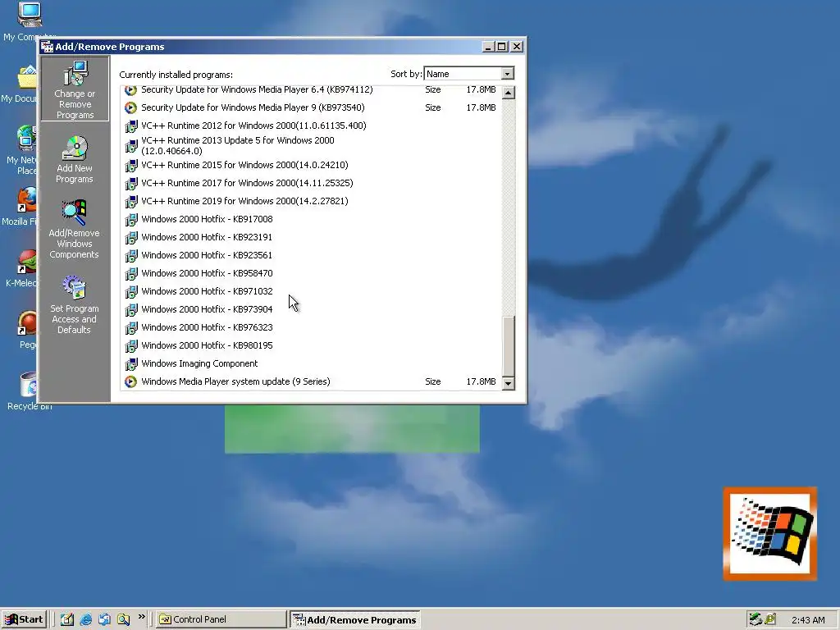The height and width of the screenshot is (630, 840).
Task: Click installer icon beside Hotfix KB958470
Action: pyautogui.click(x=130, y=274)
